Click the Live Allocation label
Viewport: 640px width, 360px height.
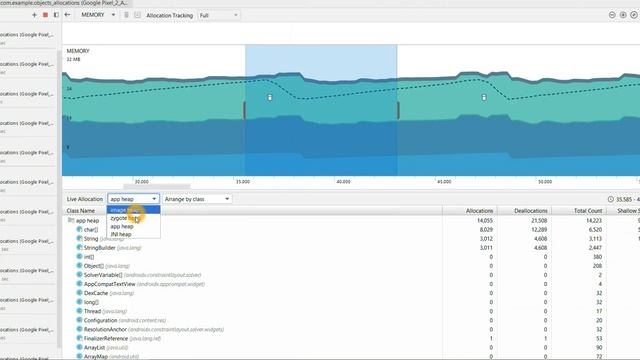[85, 199]
